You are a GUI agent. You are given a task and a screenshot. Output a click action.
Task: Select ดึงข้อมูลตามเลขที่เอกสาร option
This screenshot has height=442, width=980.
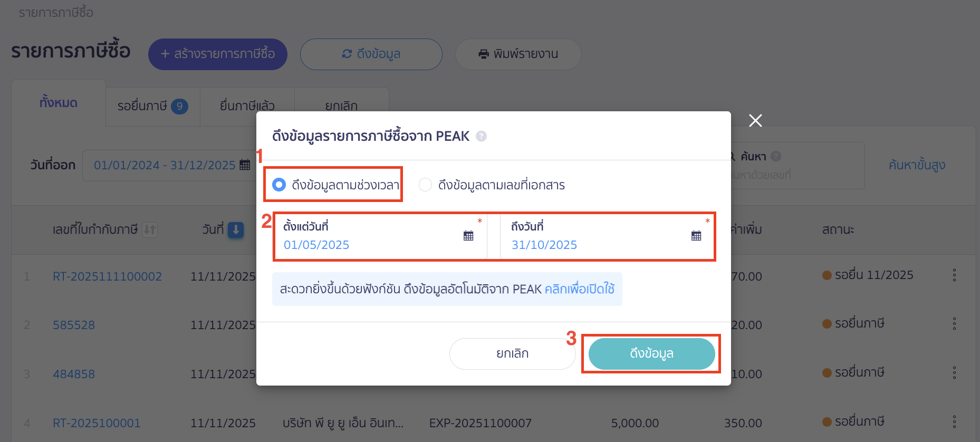[425, 185]
